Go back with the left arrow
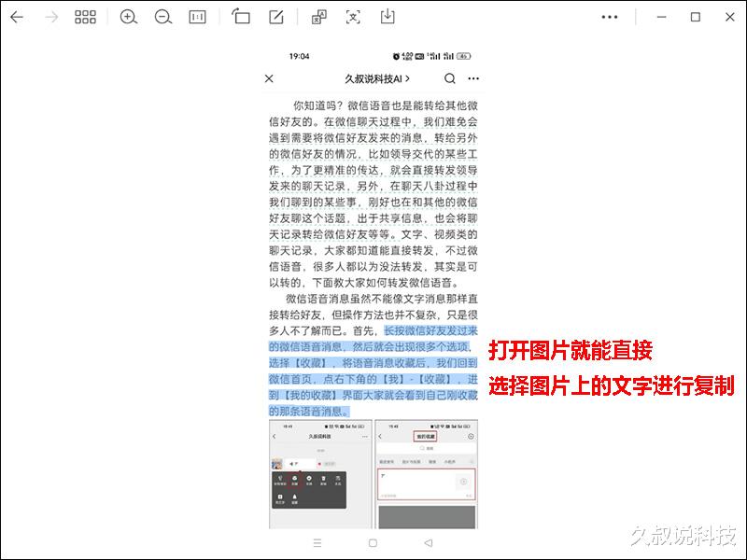The width and height of the screenshot is (747, 560). 17,17
